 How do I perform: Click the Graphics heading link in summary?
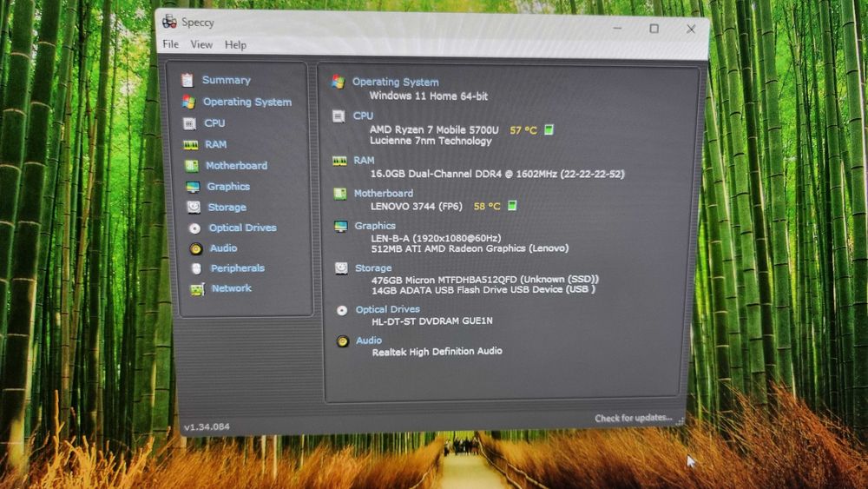coord(375,226)
